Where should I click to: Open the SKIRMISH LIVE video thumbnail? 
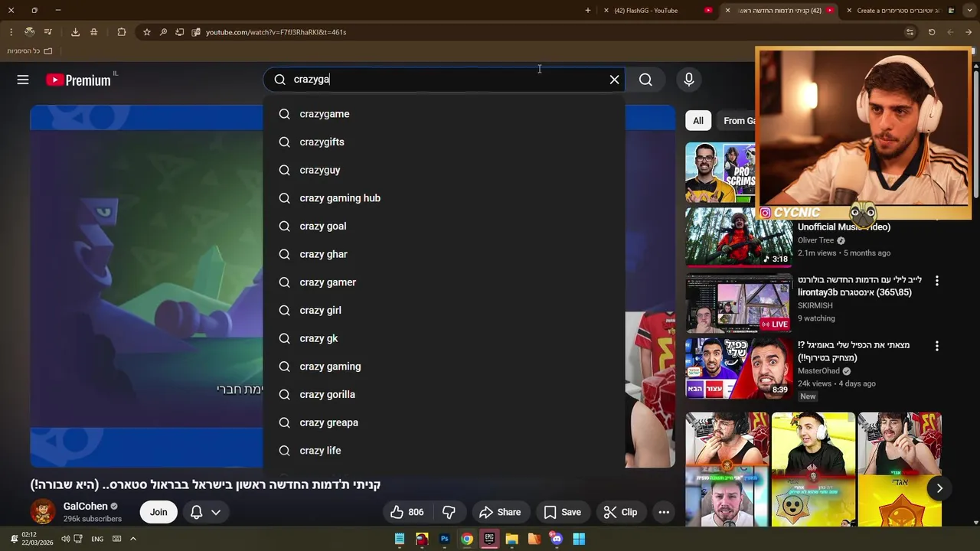pyautogui.click(x=738, y=303)
